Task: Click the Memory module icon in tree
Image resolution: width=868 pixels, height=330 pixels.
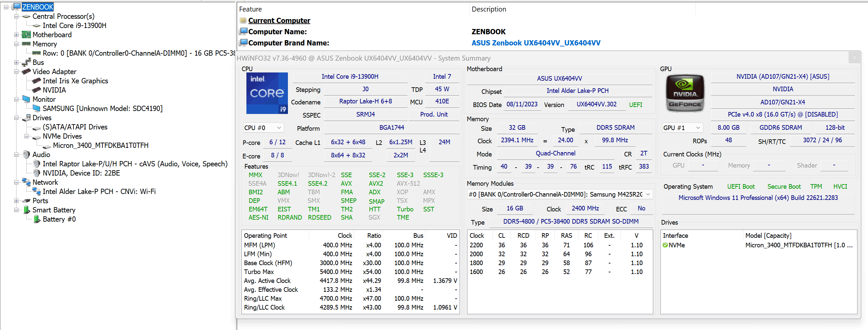Action: click(x=26, y=44)
